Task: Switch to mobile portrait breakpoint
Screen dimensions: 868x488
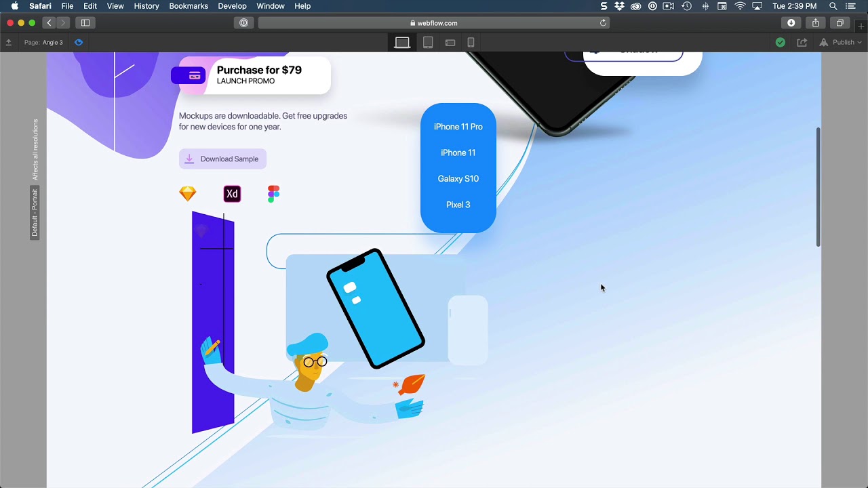Action: pyautogui.click(x=471, y=42)
